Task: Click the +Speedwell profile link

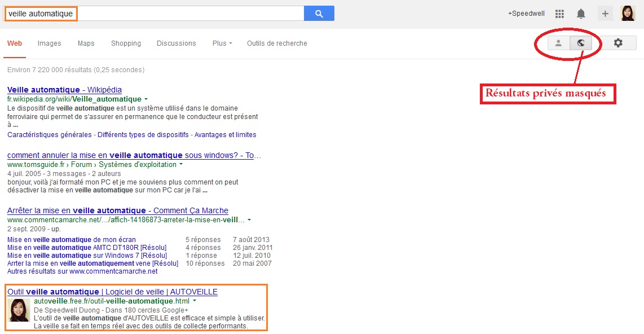Action: (526, 14)
